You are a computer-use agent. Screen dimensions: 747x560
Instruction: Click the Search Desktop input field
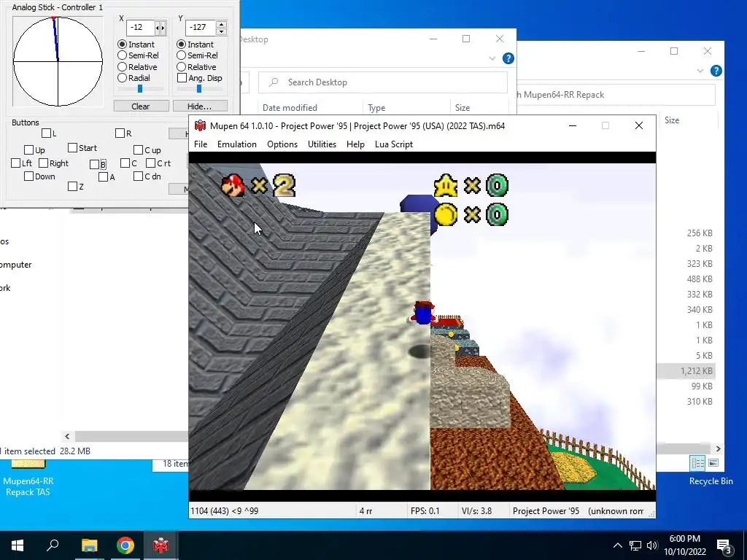point(383,82)
